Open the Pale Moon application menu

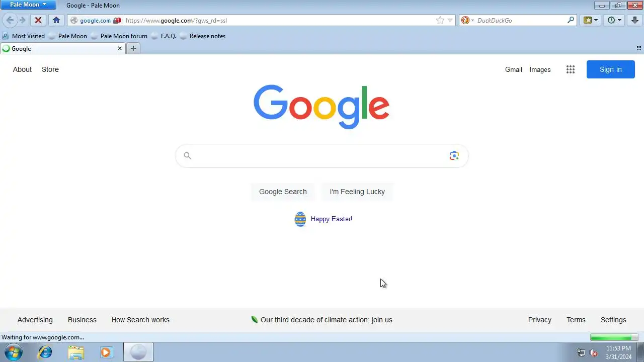[x=28, y=5]
